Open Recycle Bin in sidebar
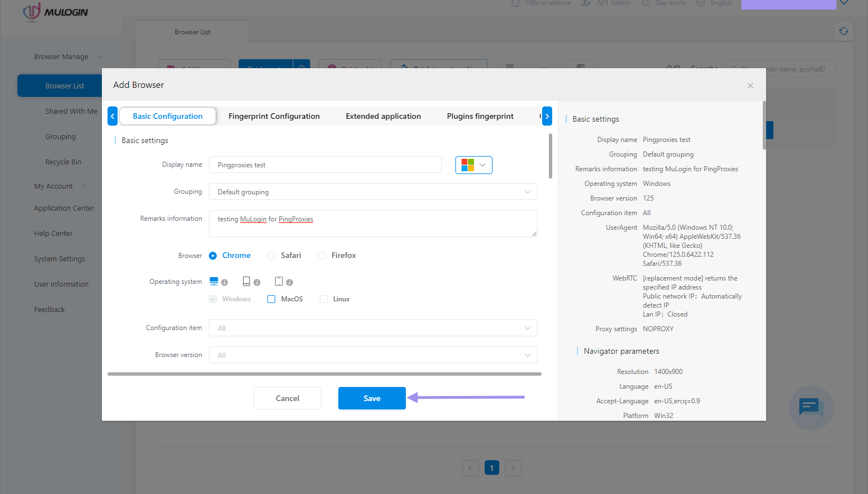This screenshot has height=494, width=868. coord(63,162)
